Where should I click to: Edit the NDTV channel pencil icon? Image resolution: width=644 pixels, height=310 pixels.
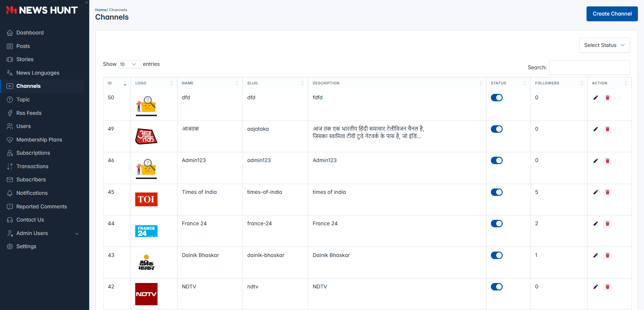pyautogui.click(x=596, y=287)
